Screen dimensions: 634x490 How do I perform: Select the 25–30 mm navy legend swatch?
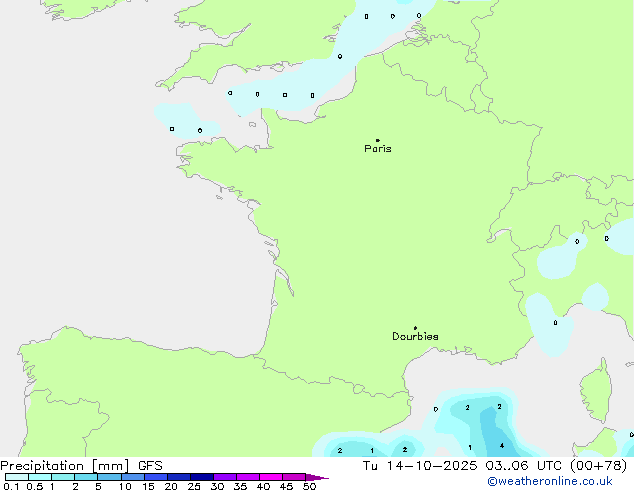(202, 477)
